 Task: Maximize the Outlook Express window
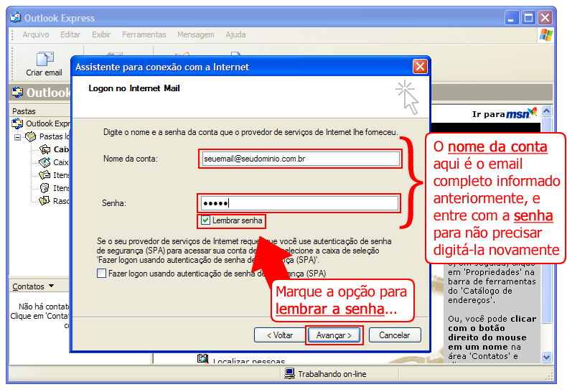tap(528, 18)
